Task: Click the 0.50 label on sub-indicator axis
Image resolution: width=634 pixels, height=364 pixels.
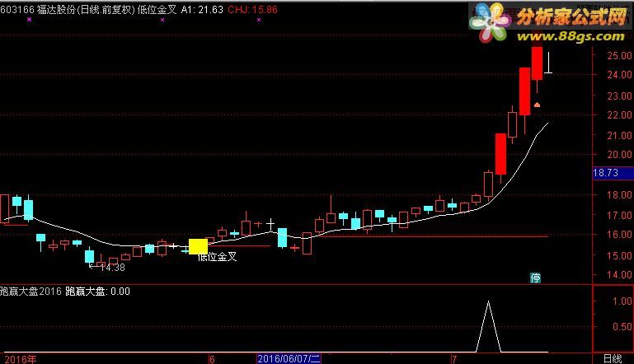Action: [622, 326]
